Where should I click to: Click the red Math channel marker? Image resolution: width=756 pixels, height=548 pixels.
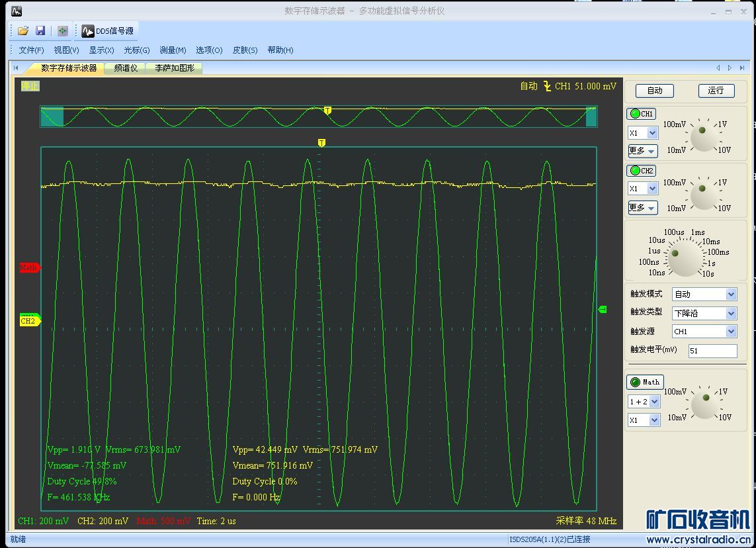click(30, 267)
